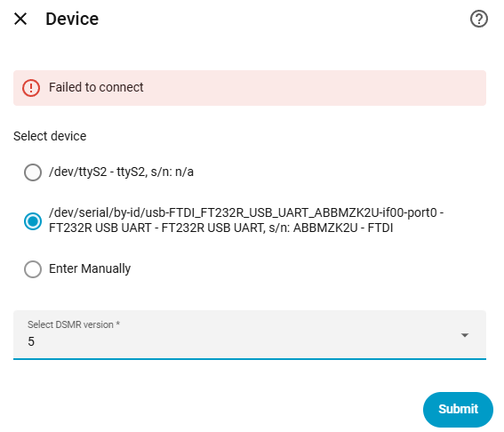The image size is (504, 432).
Task: Select the Enter Manually radio button
Action: 33,269
